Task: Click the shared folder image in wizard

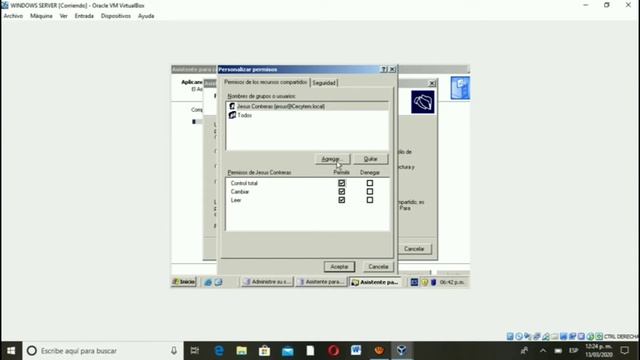Action: [423, 102]
